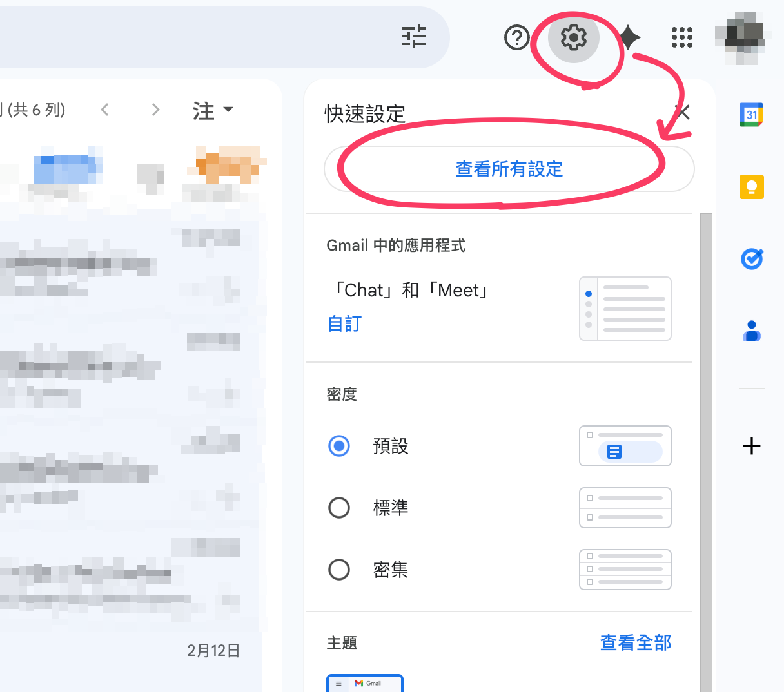Click 查看所有設定 button
This screenshot has width=784, height=692.
[509, 169]
